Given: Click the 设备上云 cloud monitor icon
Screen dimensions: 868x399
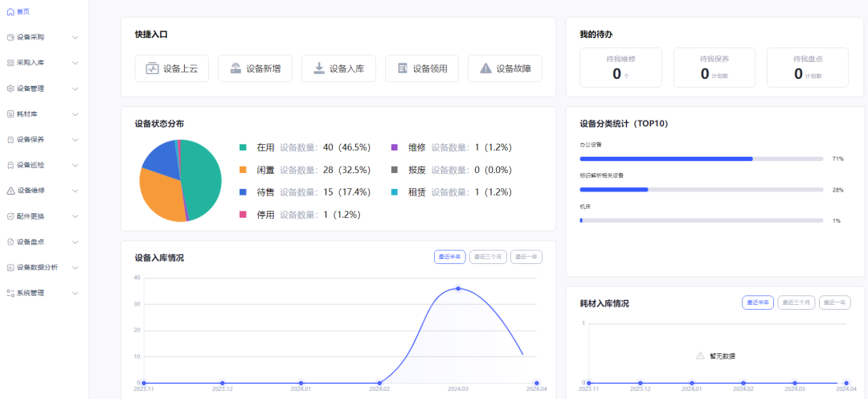Looking at the screenshot, I should pos(152,68).
